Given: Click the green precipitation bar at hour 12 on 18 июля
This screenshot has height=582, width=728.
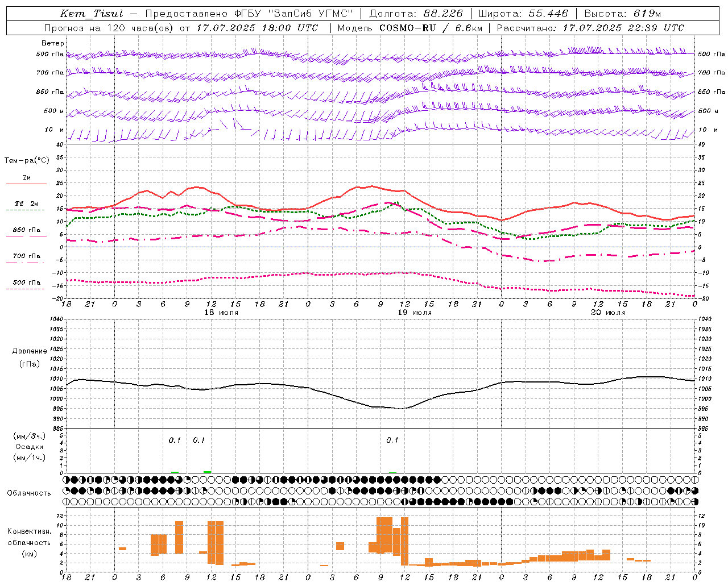Looking at the screenshot, I should [208, 472].
